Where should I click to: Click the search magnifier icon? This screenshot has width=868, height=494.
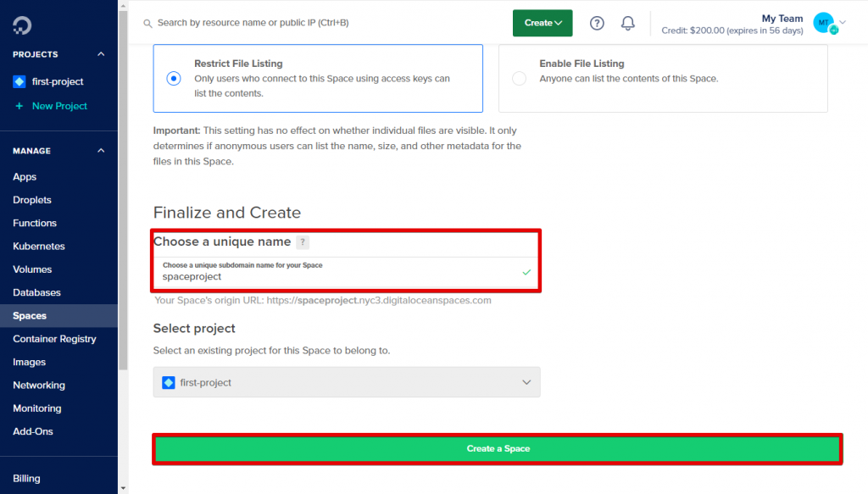coord(146,24)
